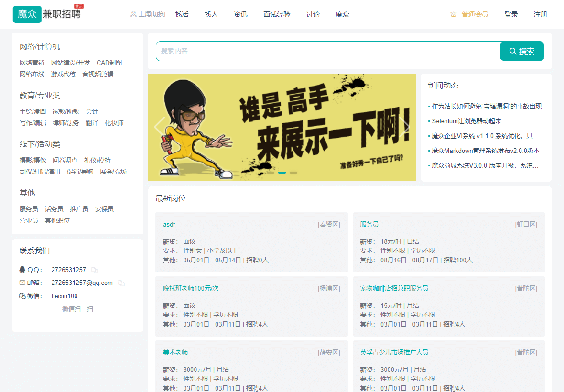Image resolution: width=564 pixels, height=392 pixels.
Task: Click the crown icon beside 普通会员
Action: [x=453, y=14]
